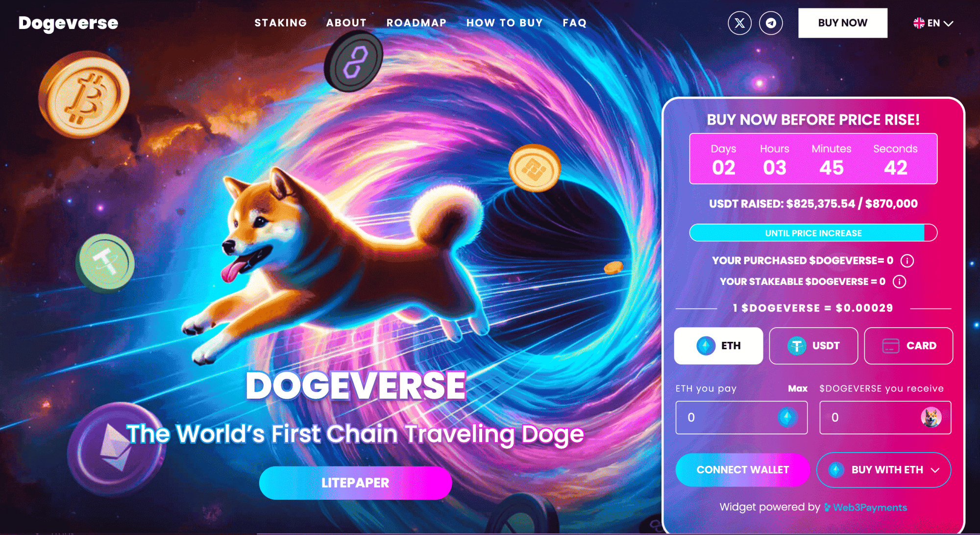Focus the ETH you pay input field
Image resolution: width=980 pixels, height=535 pixels.
pos(741,417)
